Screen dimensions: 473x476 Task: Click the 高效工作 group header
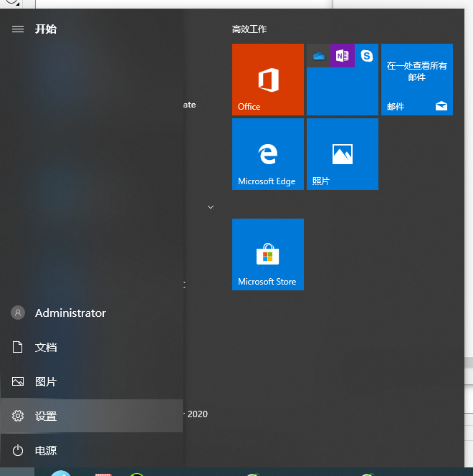pyautogui.click(x=249, y=29)
